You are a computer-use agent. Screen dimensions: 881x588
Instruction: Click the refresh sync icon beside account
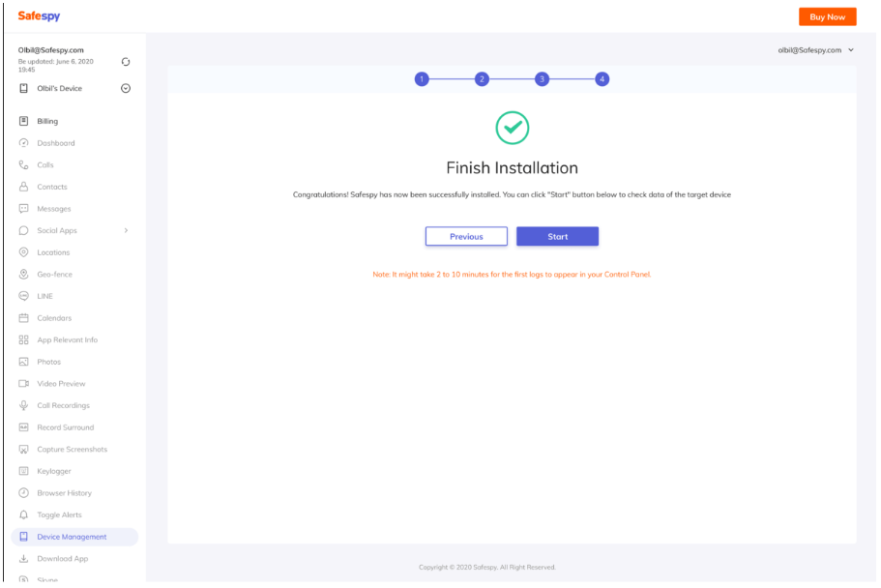tap(126, 63)
